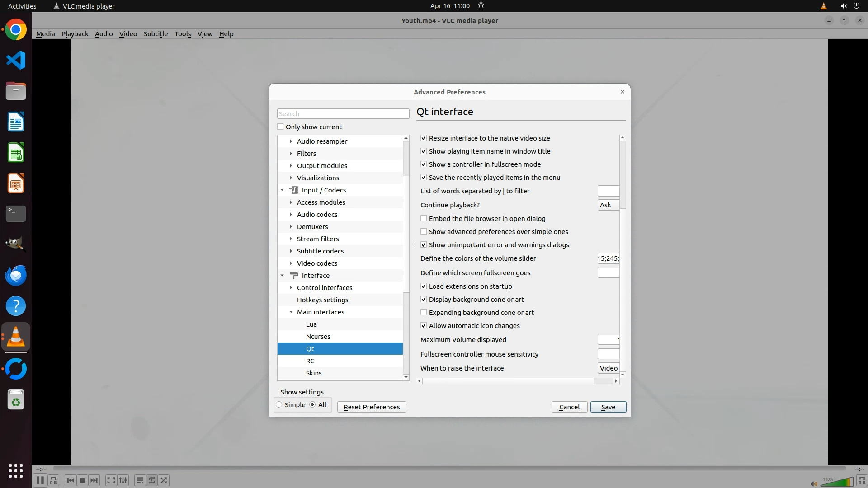Open the Continue playback dropdown
This screenshot has width=868, height=488.
point(608,205)
